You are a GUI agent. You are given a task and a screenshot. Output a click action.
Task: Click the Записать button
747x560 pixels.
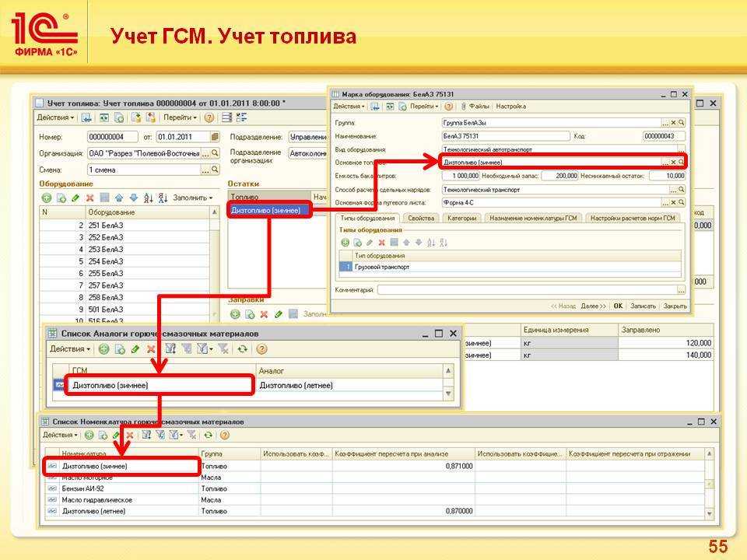(x=644, y=306)
